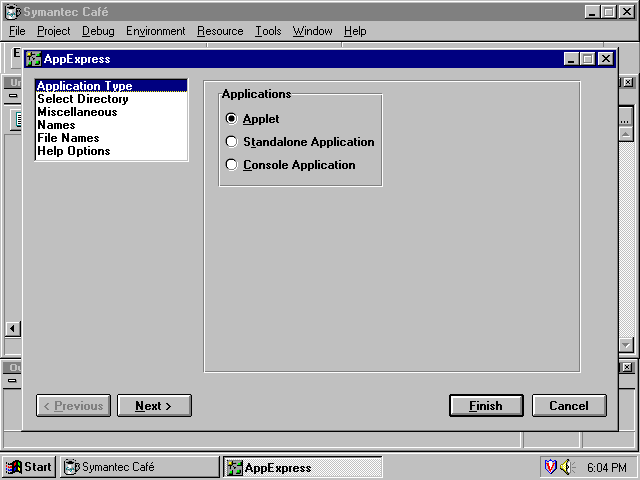Open the File Names step

point(111,138)
